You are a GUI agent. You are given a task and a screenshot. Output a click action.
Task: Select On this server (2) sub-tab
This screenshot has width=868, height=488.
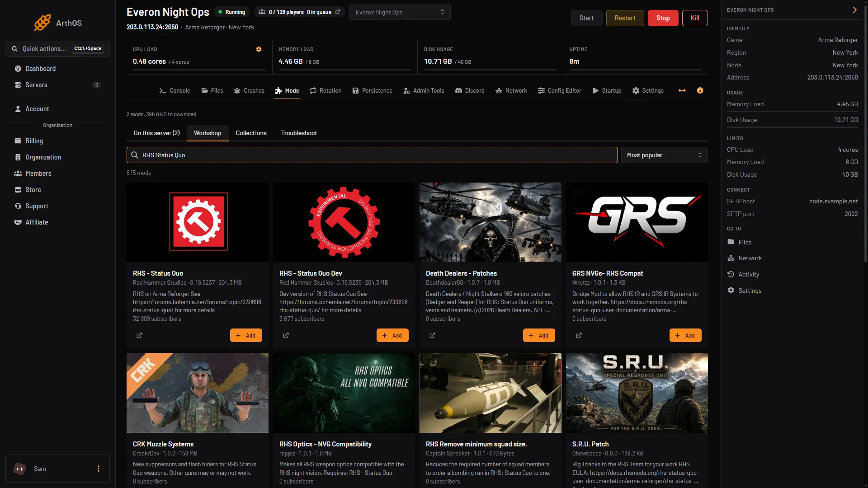(156, 133)
